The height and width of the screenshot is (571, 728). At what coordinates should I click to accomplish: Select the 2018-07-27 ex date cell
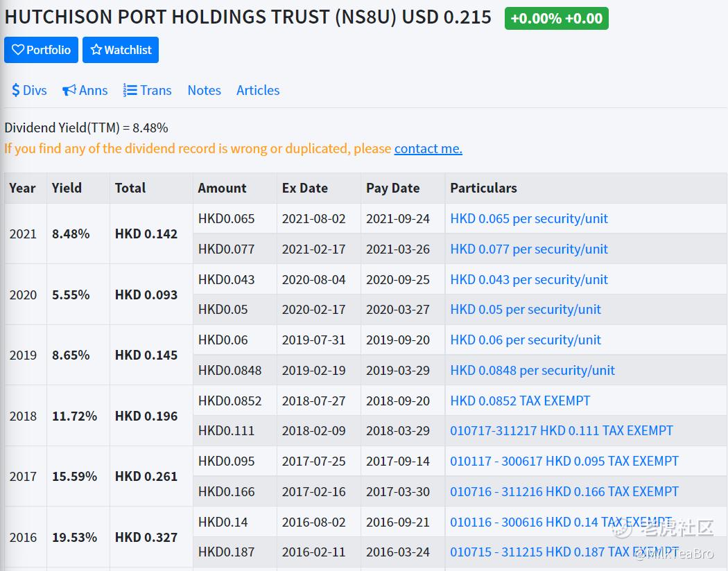(319, 401)
